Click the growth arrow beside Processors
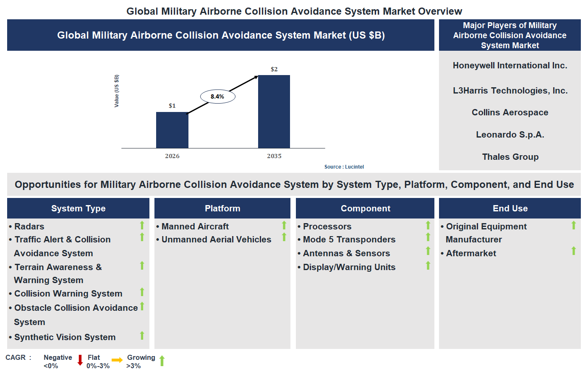This screenshot has height=372, width=588. pyautogui.click(x=428, y=226)
